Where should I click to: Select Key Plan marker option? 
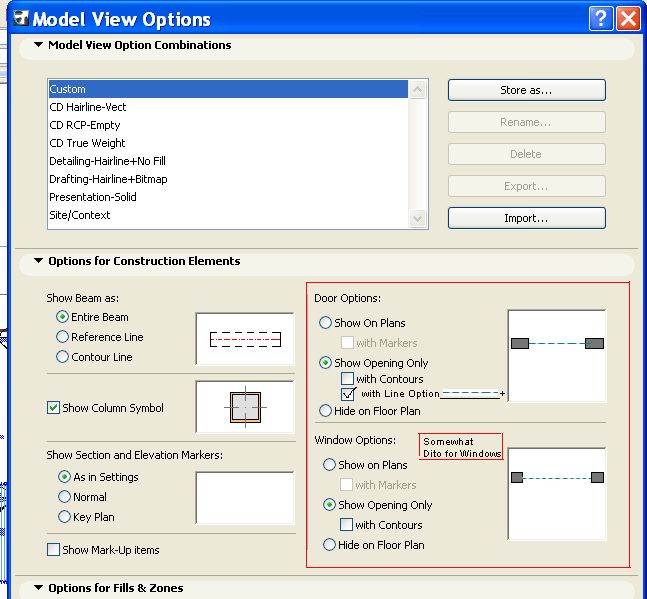(x=64, y=516)
